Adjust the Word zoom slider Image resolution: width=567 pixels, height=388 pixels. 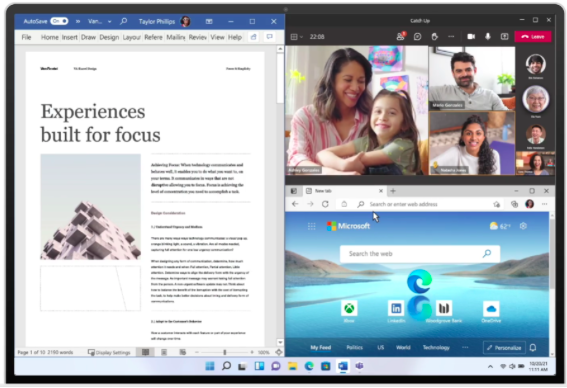225,352
